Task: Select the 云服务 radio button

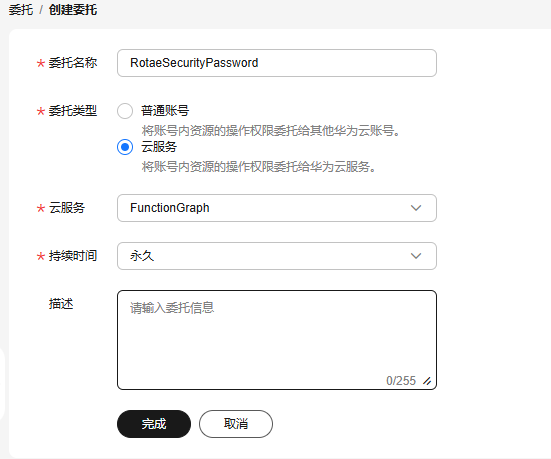Action: tap(125, 147)
